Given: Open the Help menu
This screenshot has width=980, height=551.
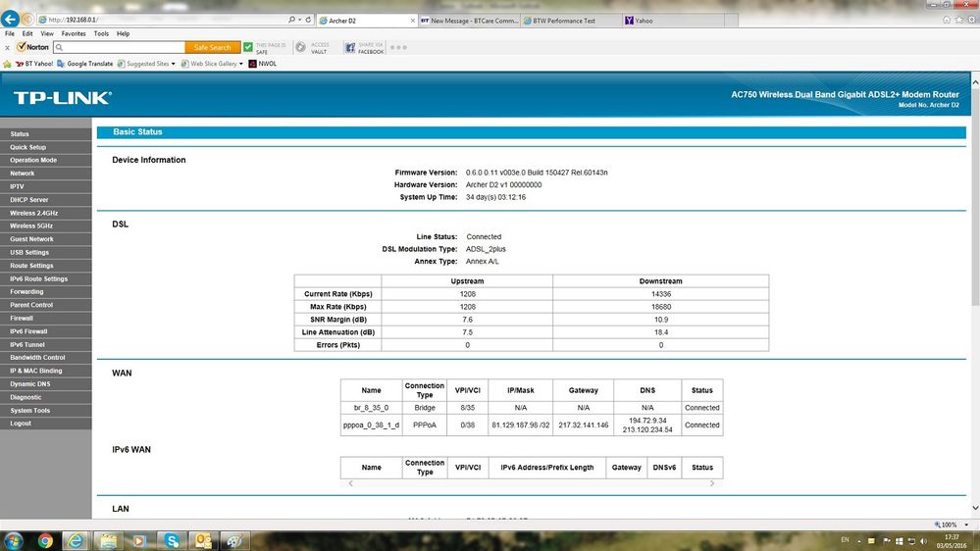Looking at the screenshot, I should [124, 33].
